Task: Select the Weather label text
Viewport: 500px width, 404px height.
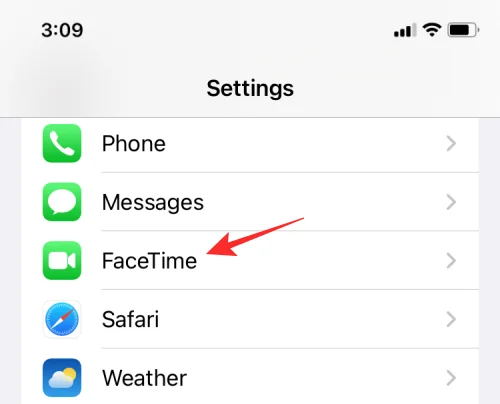Action: tap(144, 378)
